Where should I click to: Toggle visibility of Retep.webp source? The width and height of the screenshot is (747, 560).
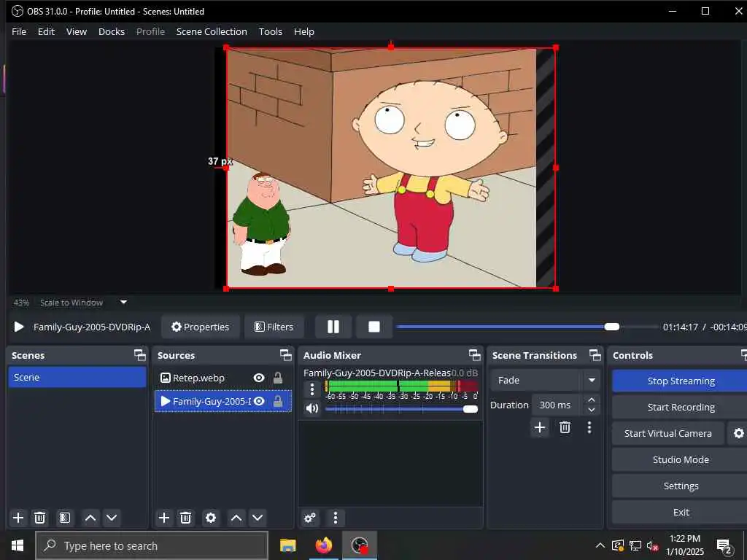tap(259, 378)
